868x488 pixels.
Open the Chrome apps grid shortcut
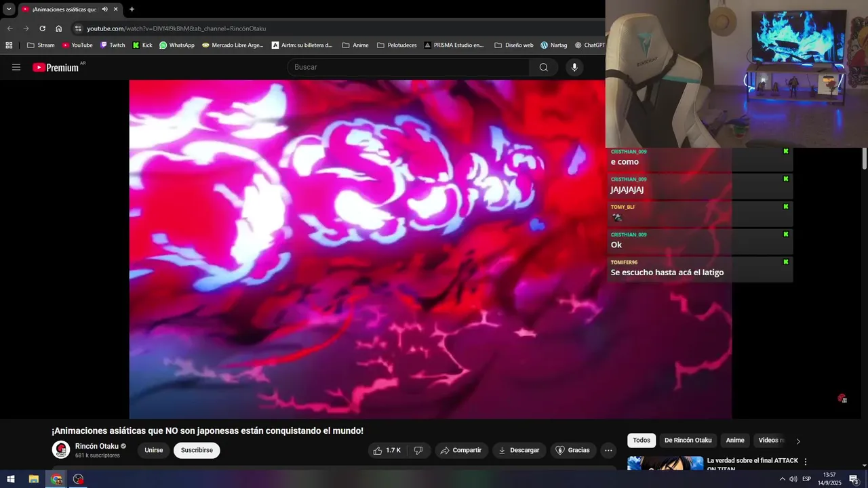9,45
